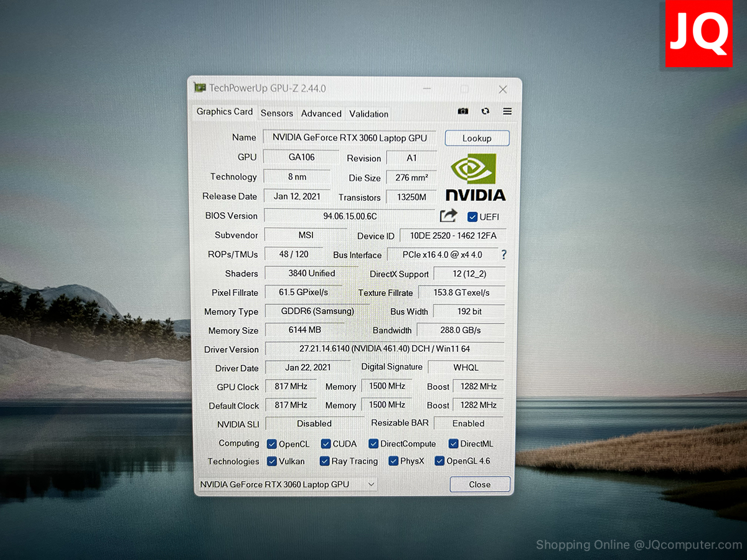Image resolution: width=747 pixels, height=560 pixels.
Task: Click GPU Clock row Memory 1500 MHz
Action: pos(387,386)
